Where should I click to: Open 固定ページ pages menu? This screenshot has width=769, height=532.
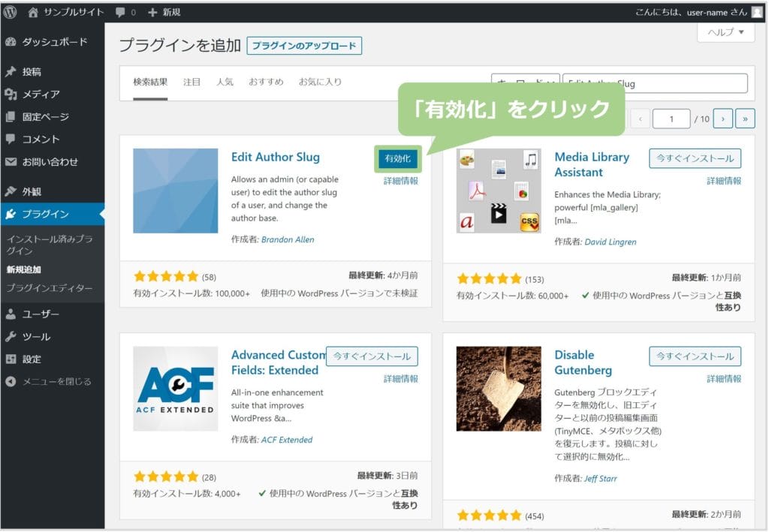coord(52,116)
